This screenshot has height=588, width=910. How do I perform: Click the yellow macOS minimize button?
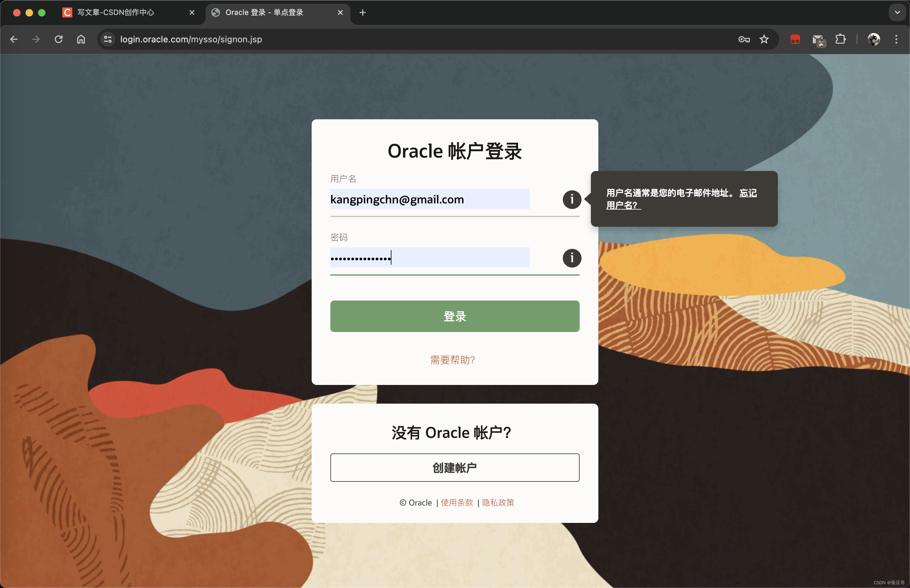pos(29,12)
